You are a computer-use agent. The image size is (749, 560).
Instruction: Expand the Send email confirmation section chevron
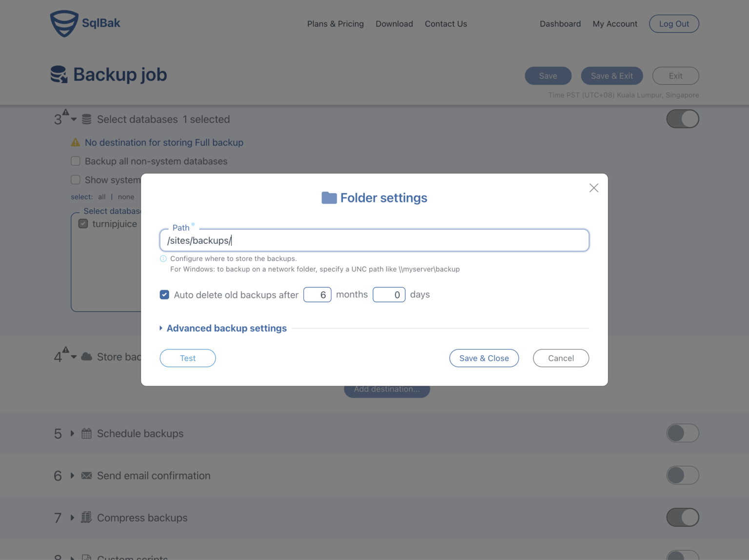pos(72,475)
